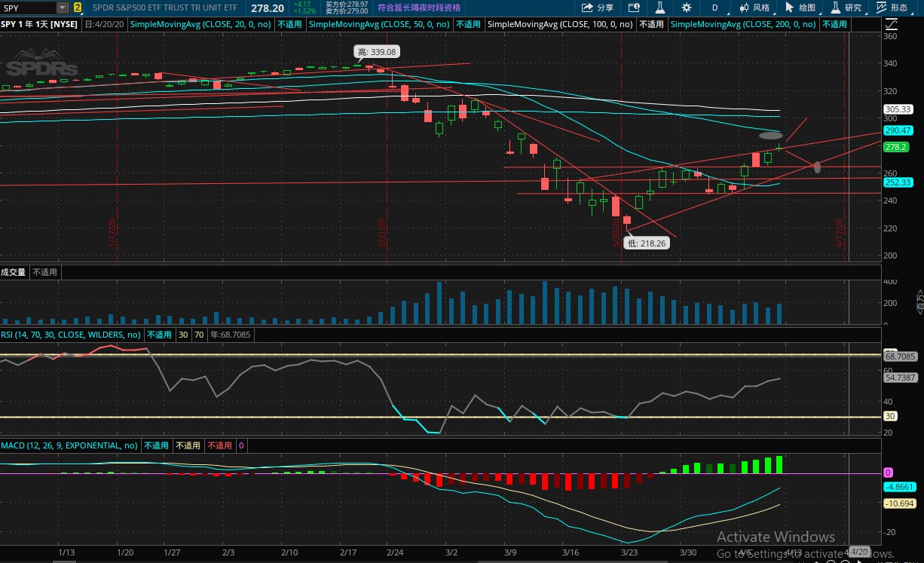Click the 4/20 date bubble on time axis

click(859, 552)
